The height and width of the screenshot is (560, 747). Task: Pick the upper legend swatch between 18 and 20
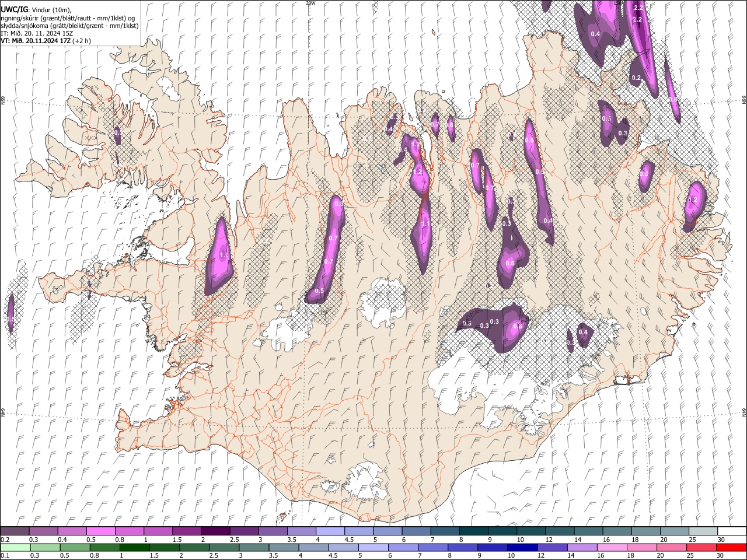(646, 531)
